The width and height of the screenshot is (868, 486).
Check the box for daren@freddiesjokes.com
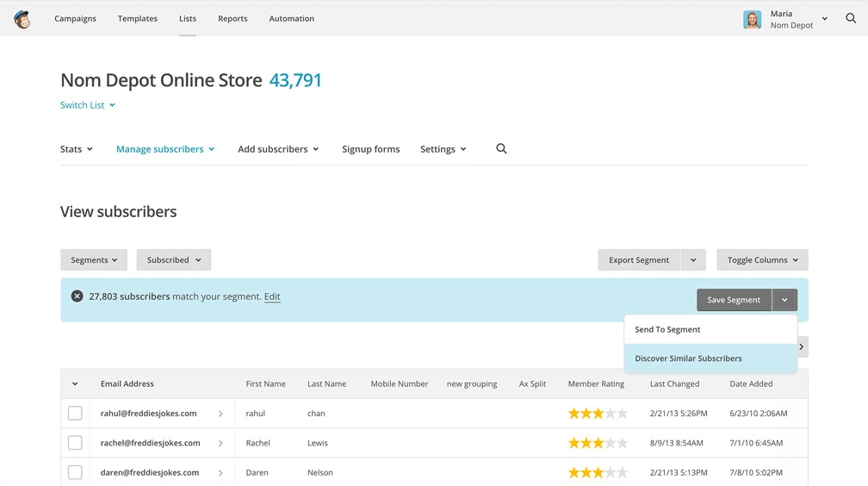point(75,472)
